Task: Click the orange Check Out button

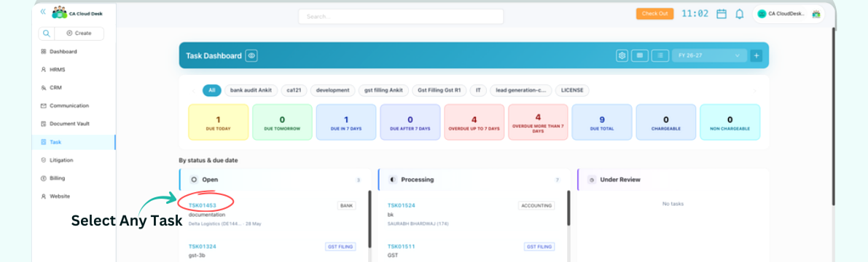Action: pos(654,14)
